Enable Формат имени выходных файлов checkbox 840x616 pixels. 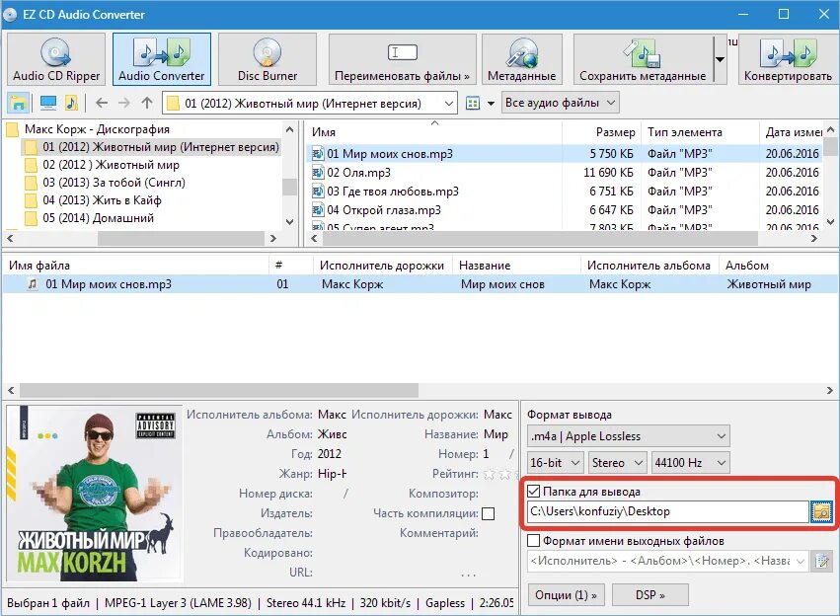534,540
